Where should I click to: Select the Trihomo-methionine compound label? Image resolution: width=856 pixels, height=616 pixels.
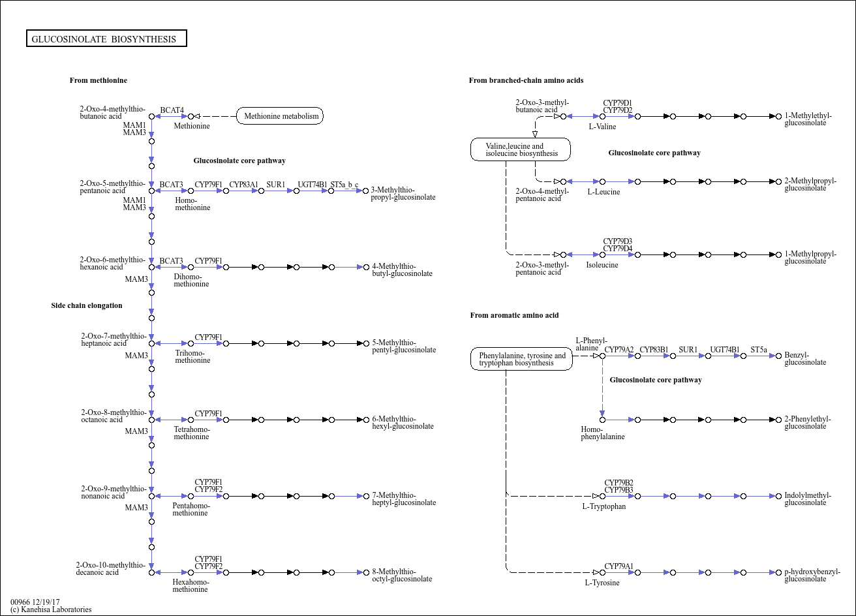[x=192, y=356]
